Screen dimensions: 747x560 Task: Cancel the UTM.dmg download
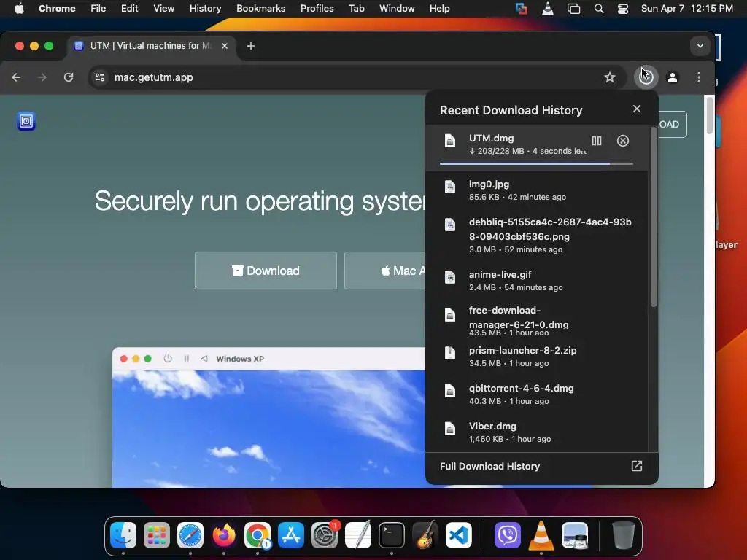pos(623,141)
